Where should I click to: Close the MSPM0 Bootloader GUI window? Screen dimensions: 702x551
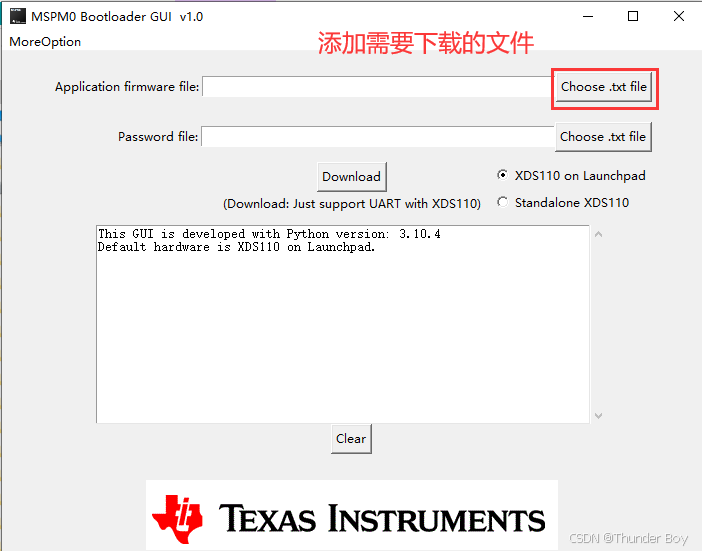[x=679, y=17]
